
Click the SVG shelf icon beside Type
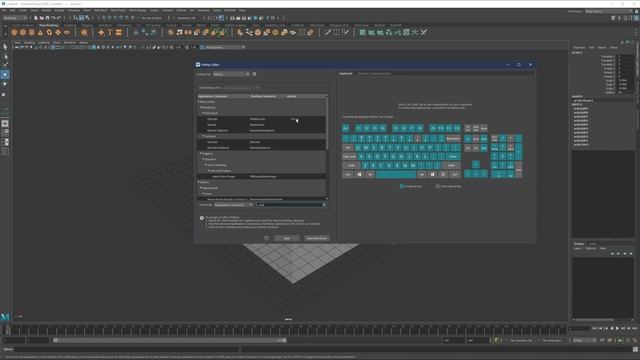tap(119, 32)
